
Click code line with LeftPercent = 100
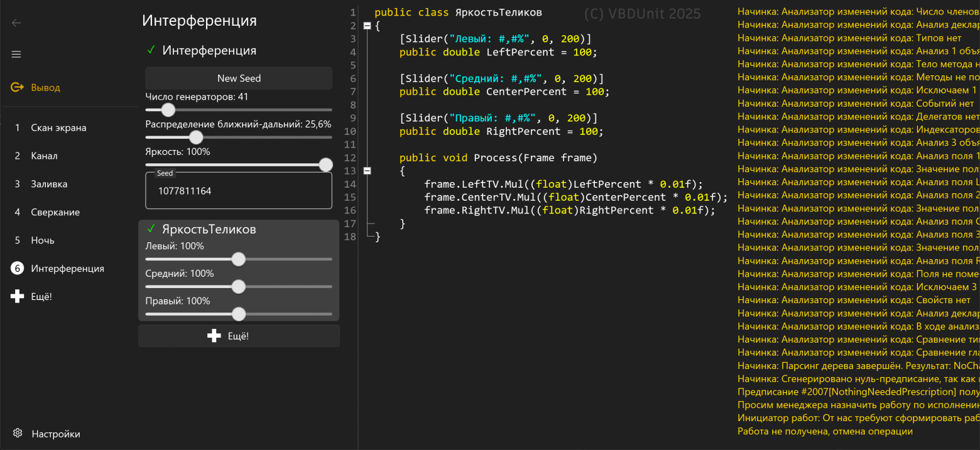coord(498,52)
